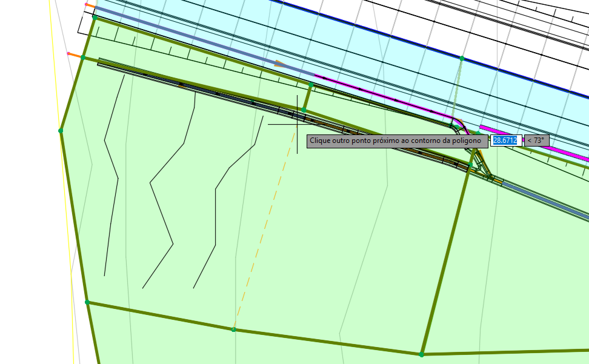Pick the green vertex on the dark blue line
This screenshot has width=589, height=364.
tap(462, 58)
